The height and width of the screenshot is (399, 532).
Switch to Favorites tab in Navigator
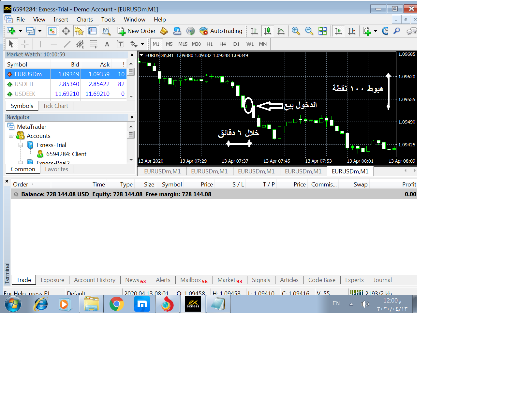[56, 169]
